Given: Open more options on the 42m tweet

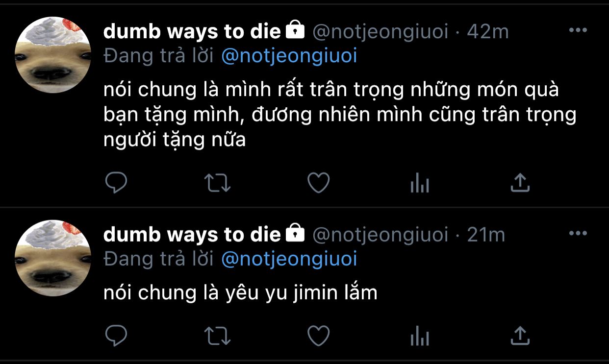Looking at the screenshot, I should pos(578,31).
